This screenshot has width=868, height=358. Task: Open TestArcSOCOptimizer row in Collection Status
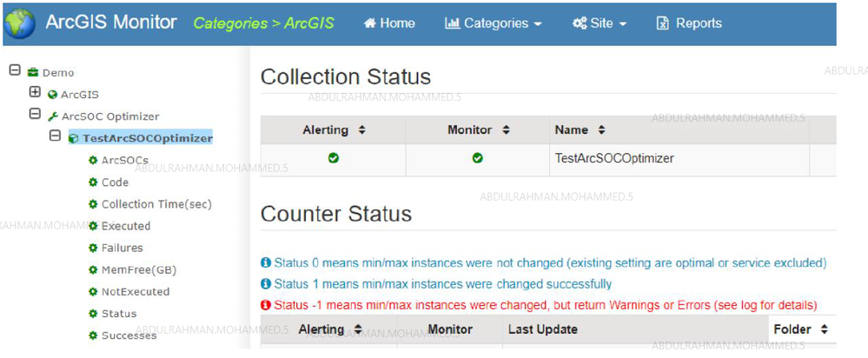click(613, 158)
